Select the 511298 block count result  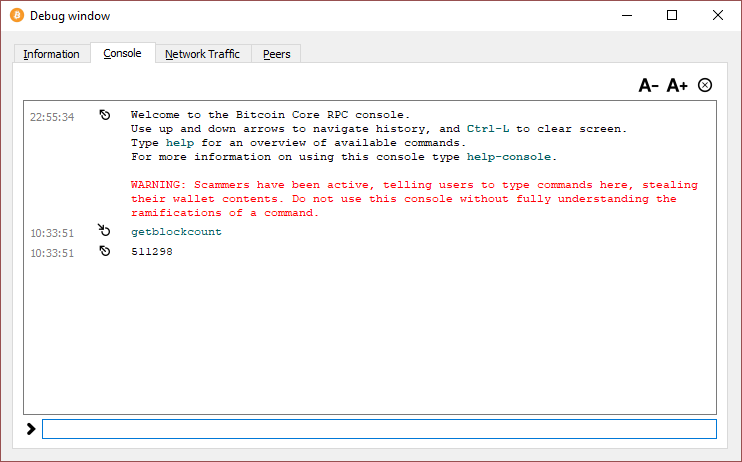pyautogui.click(x=152, y=252)
